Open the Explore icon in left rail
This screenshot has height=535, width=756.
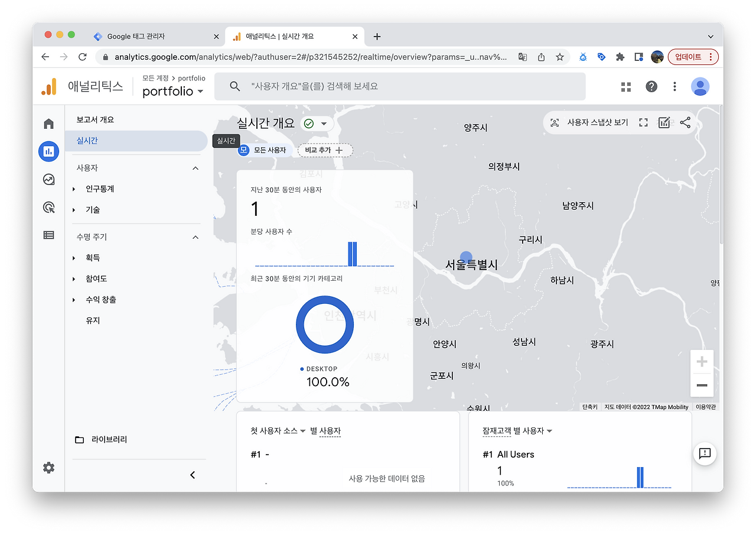pyautogui.click(x=48, y=179)
